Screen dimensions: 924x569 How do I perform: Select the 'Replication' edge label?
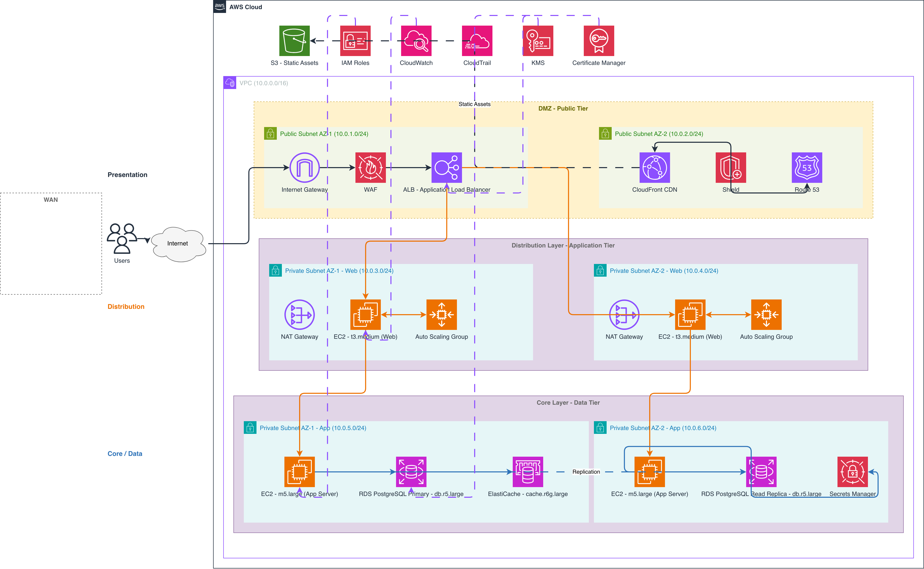click(586, 472)
